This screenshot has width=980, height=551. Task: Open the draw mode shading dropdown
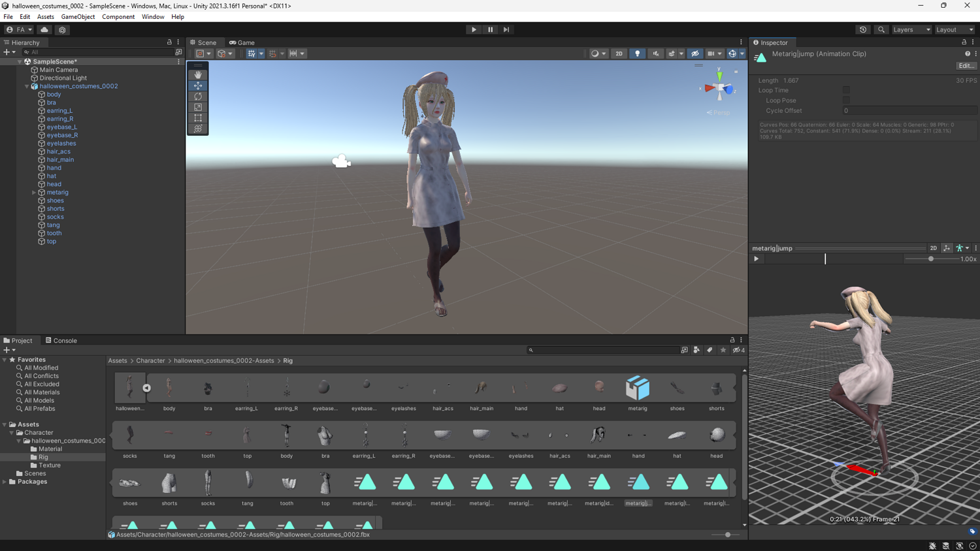(598, 54)
